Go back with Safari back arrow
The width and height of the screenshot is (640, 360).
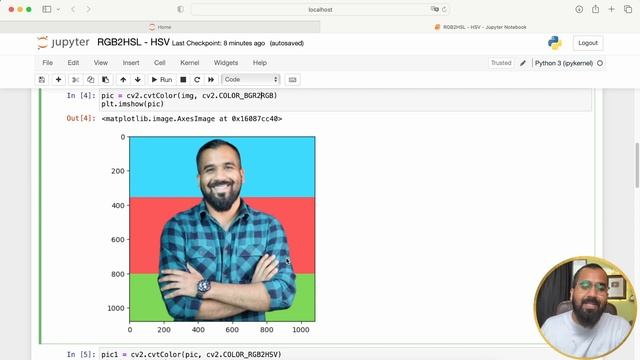(73, 9)
